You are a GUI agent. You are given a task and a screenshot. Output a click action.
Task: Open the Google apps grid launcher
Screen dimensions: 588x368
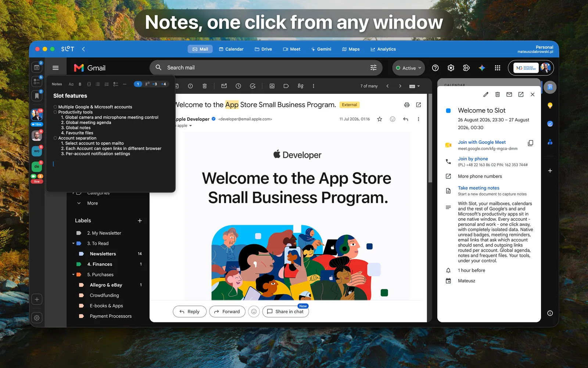tap(498, 68)
